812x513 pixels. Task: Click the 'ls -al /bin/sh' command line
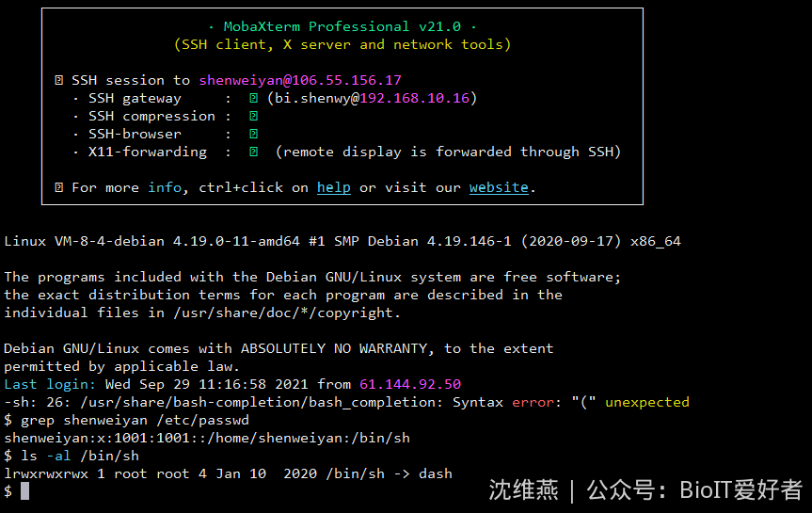point(72,456)
